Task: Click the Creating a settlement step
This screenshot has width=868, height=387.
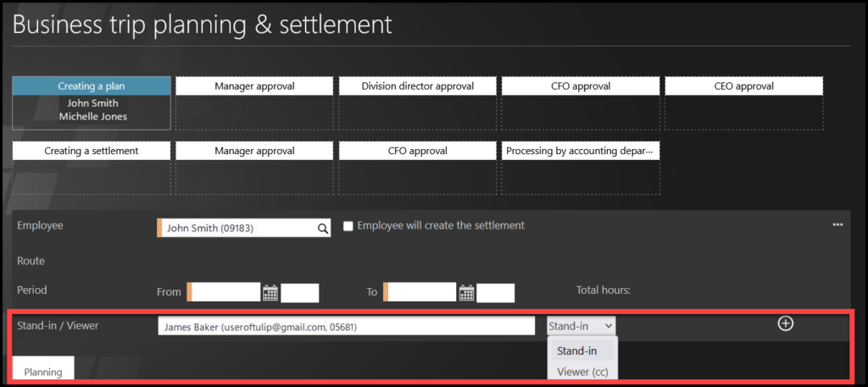Action: pos(92,151)
